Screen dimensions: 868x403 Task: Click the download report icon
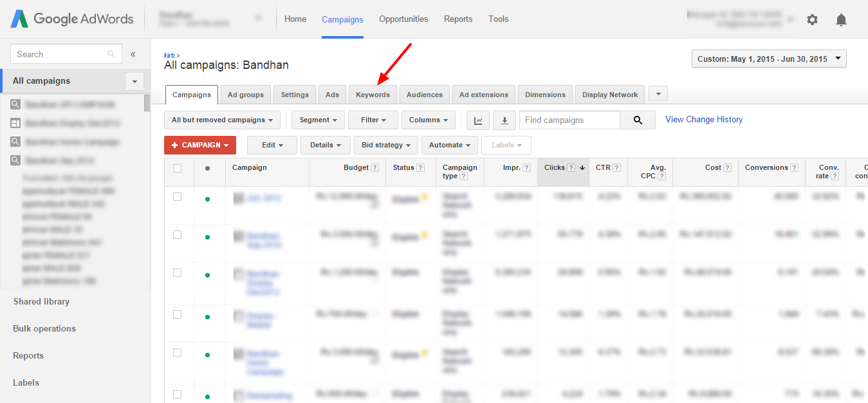pos(504,120)
